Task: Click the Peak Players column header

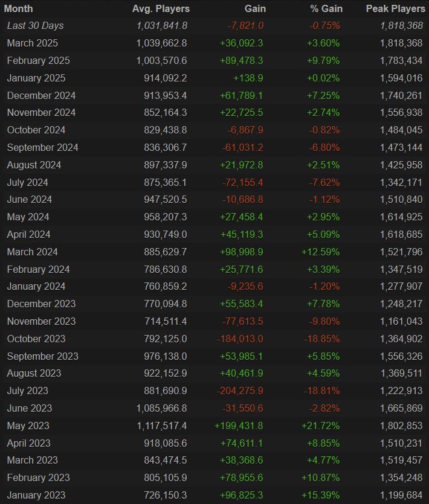Action: click(x=394, y=8)
